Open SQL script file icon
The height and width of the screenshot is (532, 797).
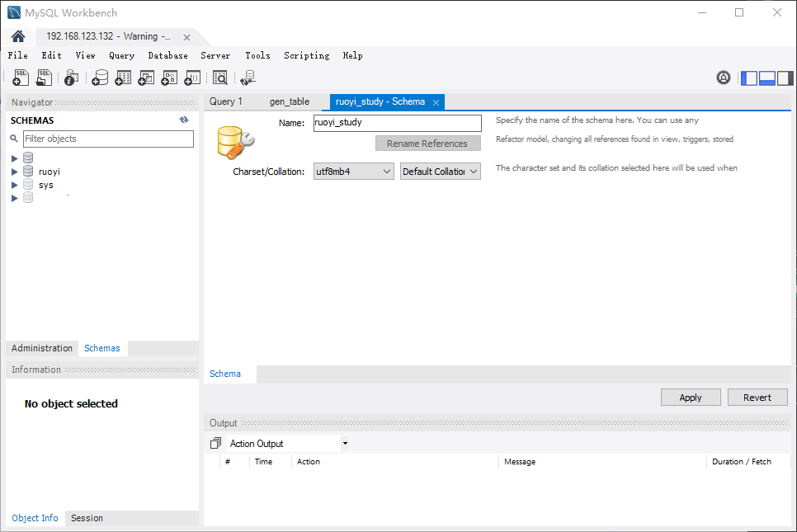[x=44, y=78]
